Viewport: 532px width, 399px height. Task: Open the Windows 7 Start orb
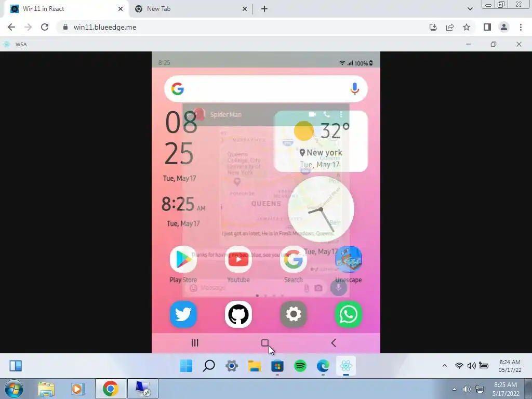[x=14, y=389]
